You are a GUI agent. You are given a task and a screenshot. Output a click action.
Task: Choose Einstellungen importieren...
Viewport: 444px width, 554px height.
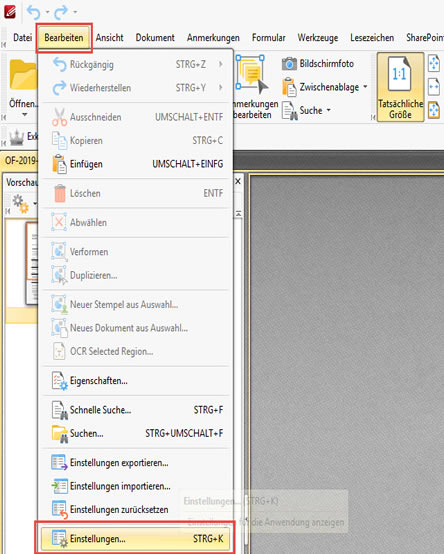click(136, 486)
